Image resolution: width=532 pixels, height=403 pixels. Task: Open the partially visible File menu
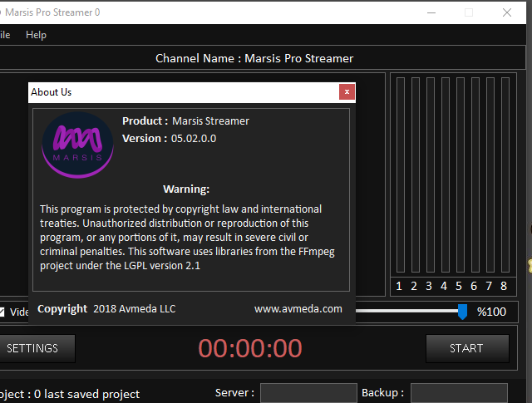click(5, 35)
